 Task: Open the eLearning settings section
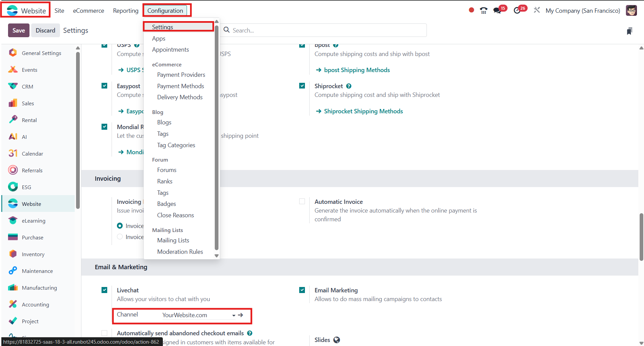(x=34, y=220)
